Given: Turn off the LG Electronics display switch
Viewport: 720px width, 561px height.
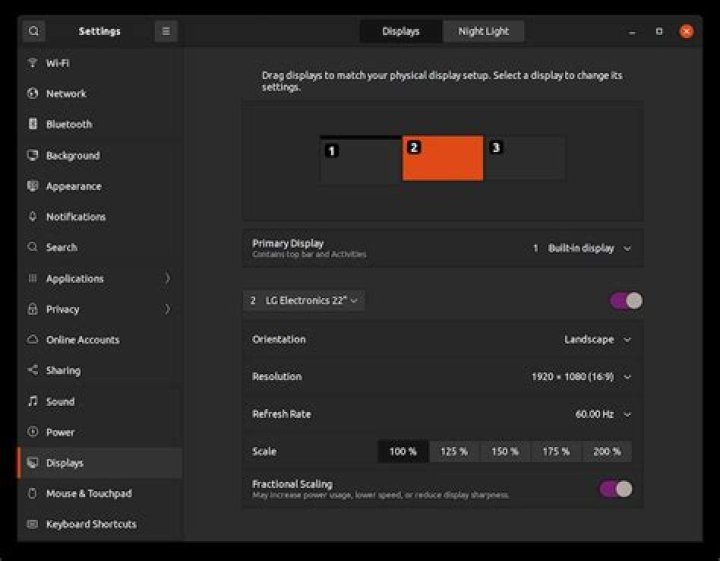Looking at the screenshot, I should pos(626,301).
